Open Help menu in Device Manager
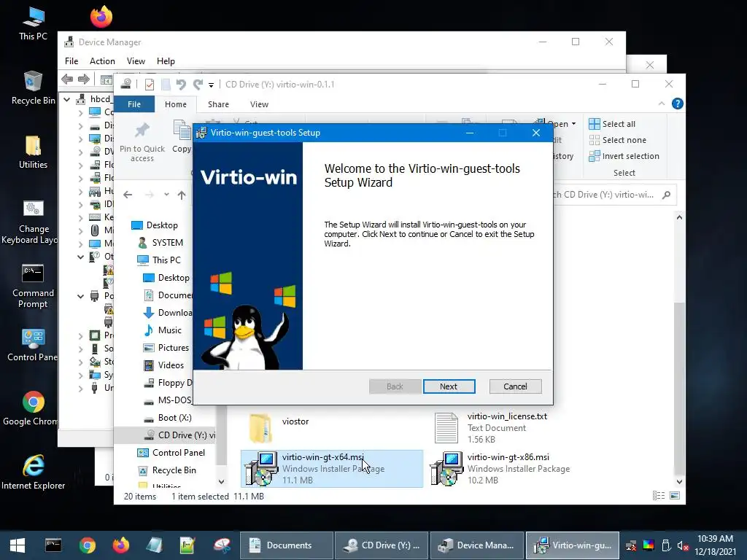This screenshot has height=560, width=747. [x=166, y=61]
